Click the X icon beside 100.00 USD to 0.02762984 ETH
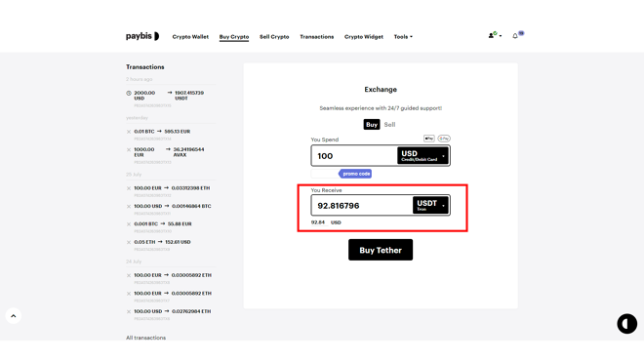 pyautogui.click(x=129, y=312)
